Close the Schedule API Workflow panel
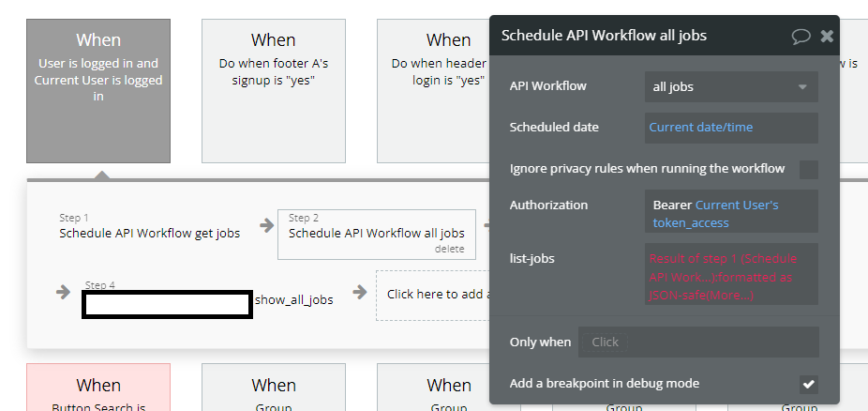The width and height of the screenshot is (868, 411). coord(827,36)
